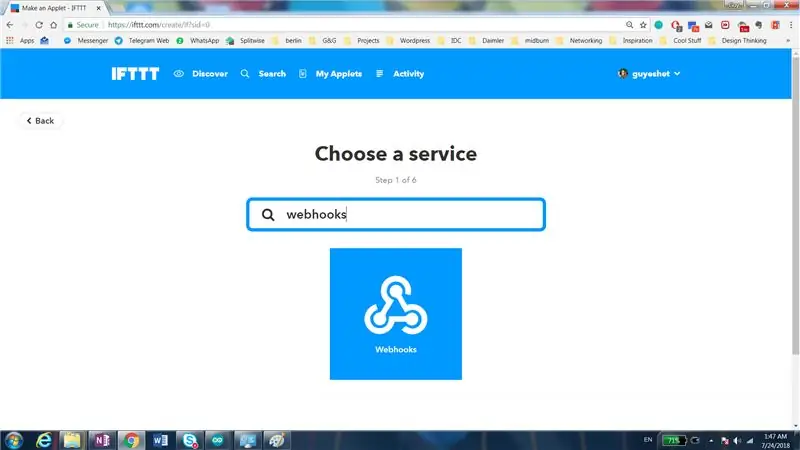
Task: Open File Explorer from taskbar
Action: [x=72, y=440]
